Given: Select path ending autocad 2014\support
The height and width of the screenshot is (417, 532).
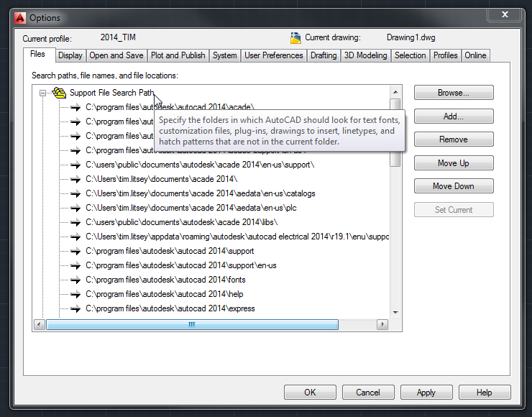Looking at the screenshot, I should click(x=170, y=251).
